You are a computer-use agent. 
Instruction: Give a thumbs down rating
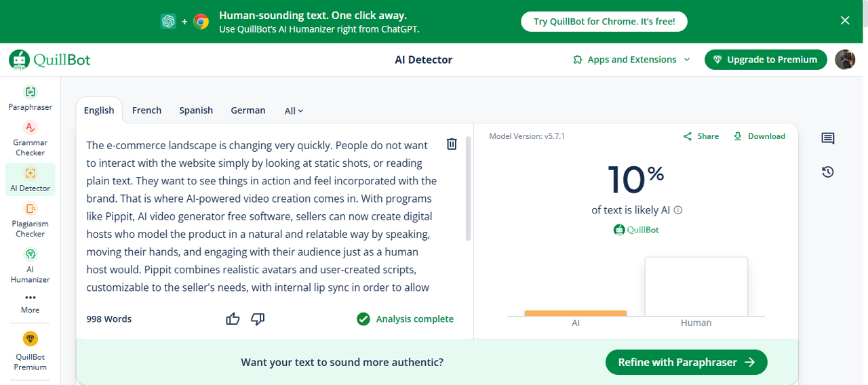click(258, 319)
